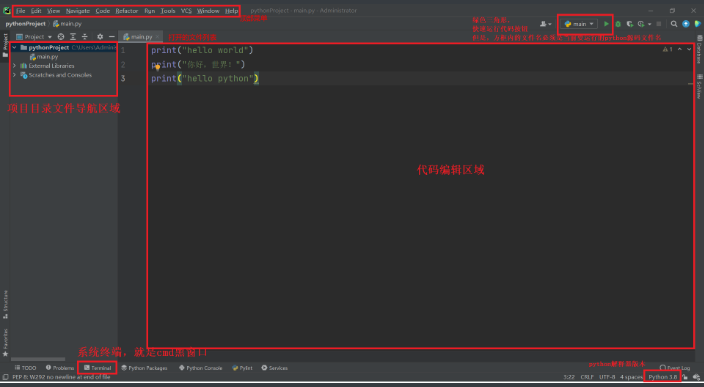Open the Pylint tool window
This screenshot has width=704, height=387.
(242, 368)
